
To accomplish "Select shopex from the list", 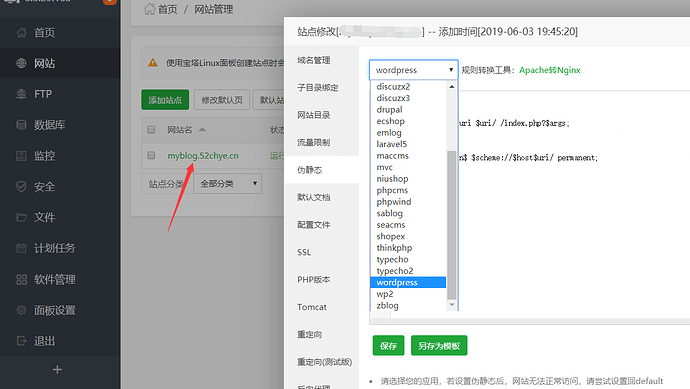I will tap(408, 236).
